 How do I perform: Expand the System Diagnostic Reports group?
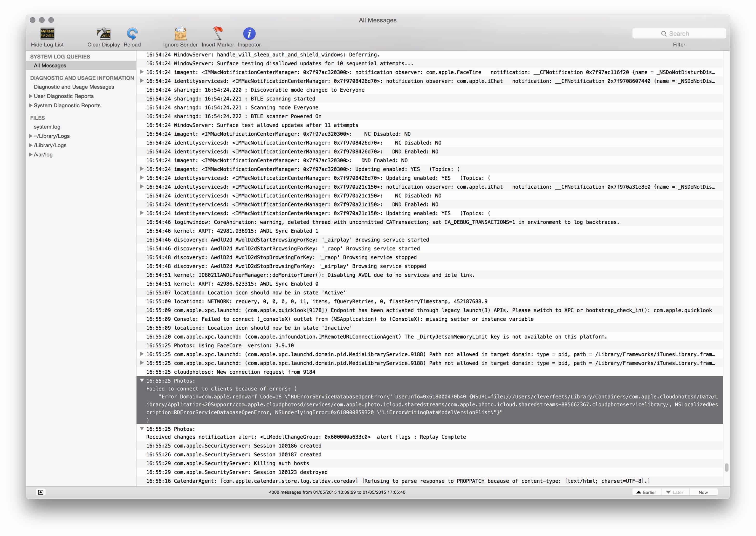(31, 105)
